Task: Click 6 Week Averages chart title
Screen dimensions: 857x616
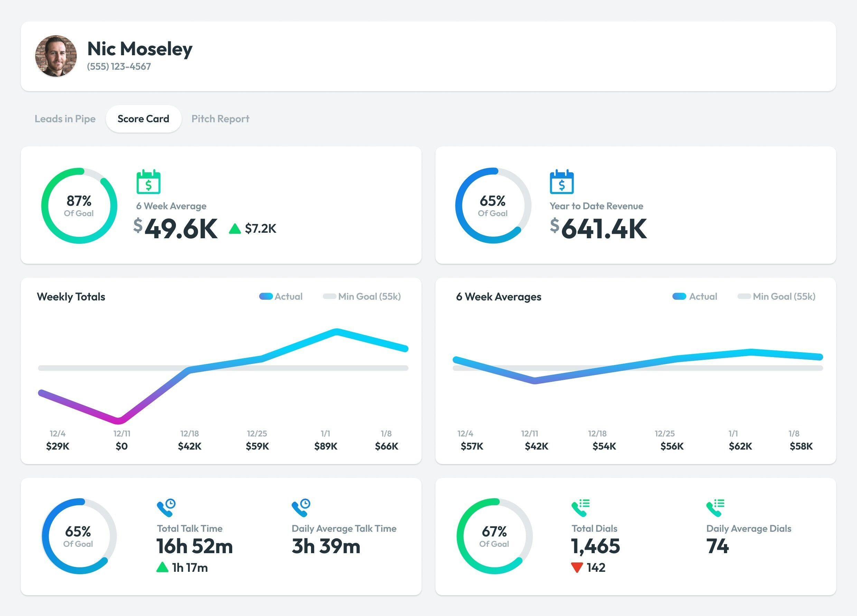Action: pos(499,297)
